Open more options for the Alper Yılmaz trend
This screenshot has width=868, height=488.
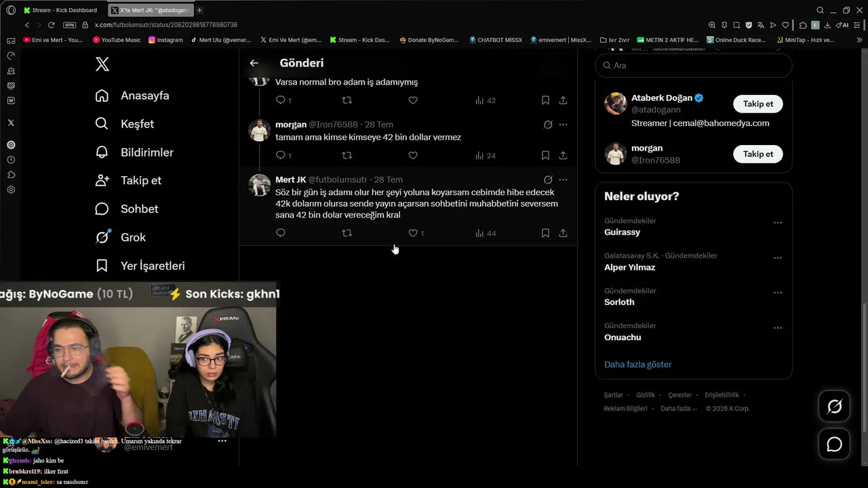point(778,258)
